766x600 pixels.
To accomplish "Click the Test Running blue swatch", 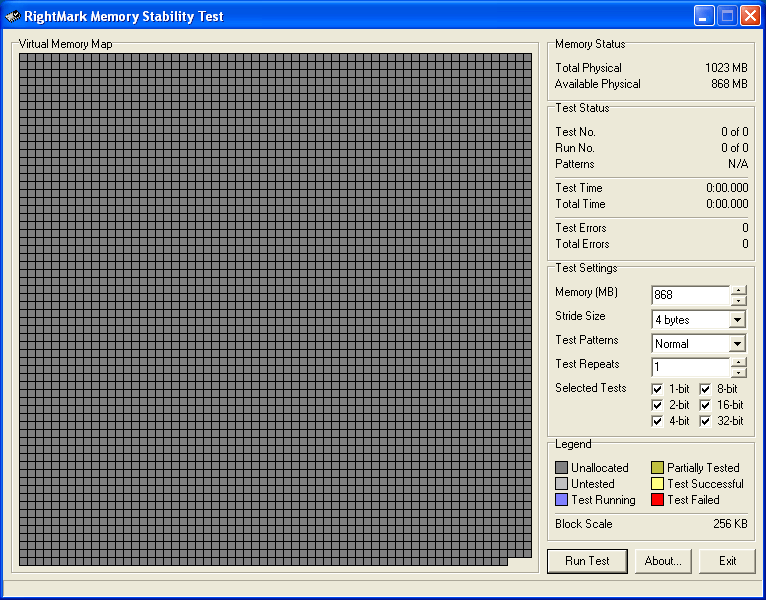I will coord(561,500).
